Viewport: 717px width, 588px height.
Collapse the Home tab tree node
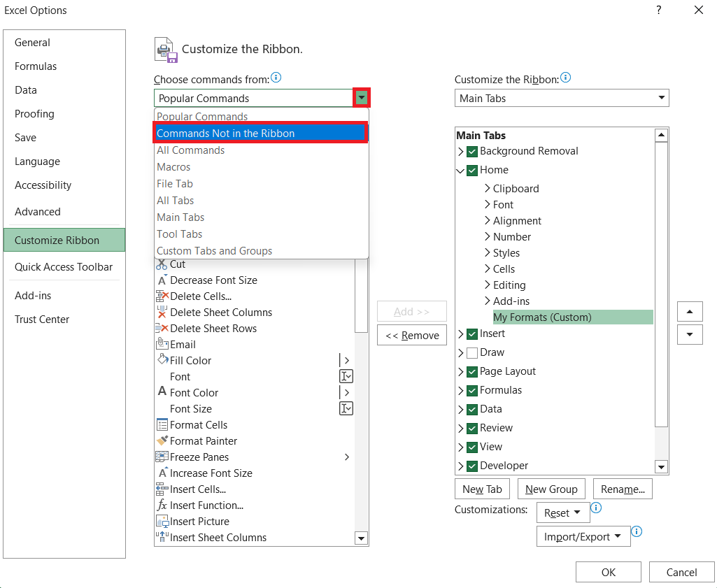pos(460,171)
